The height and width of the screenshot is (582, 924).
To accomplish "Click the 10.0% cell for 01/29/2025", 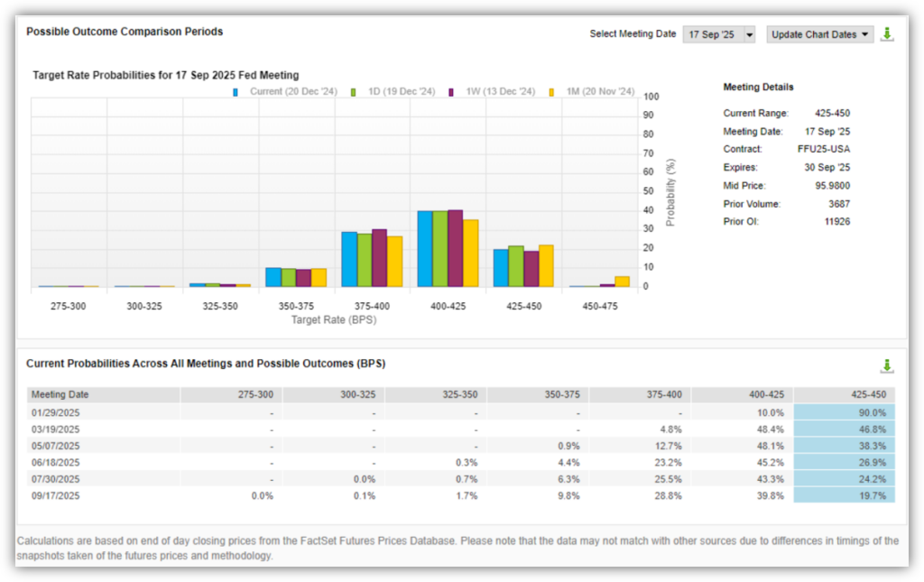I will pyautogui.click(x=743, y=413).
